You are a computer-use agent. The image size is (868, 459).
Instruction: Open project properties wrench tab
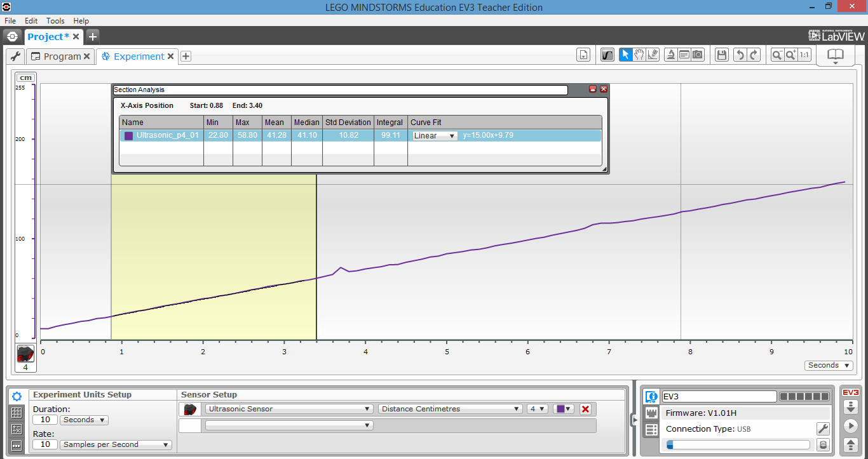coord(16,57)
